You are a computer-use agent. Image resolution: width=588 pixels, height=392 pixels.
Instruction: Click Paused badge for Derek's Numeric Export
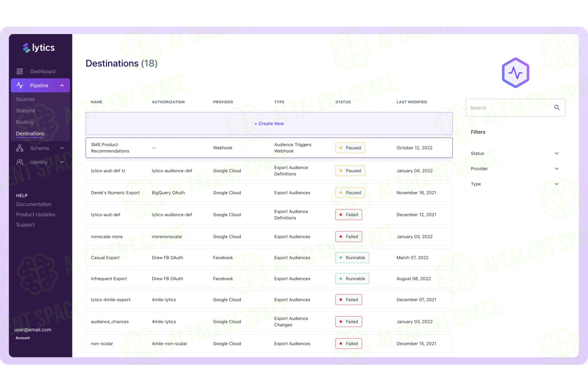coord(350,193)
